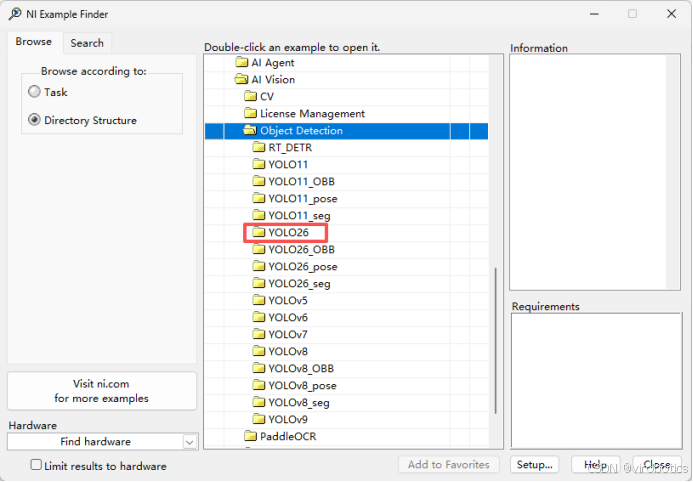Select the YOLOv9 label
The height and width of the screenshot is (482, 693).
pyautogui.click(x=288, y=420)
